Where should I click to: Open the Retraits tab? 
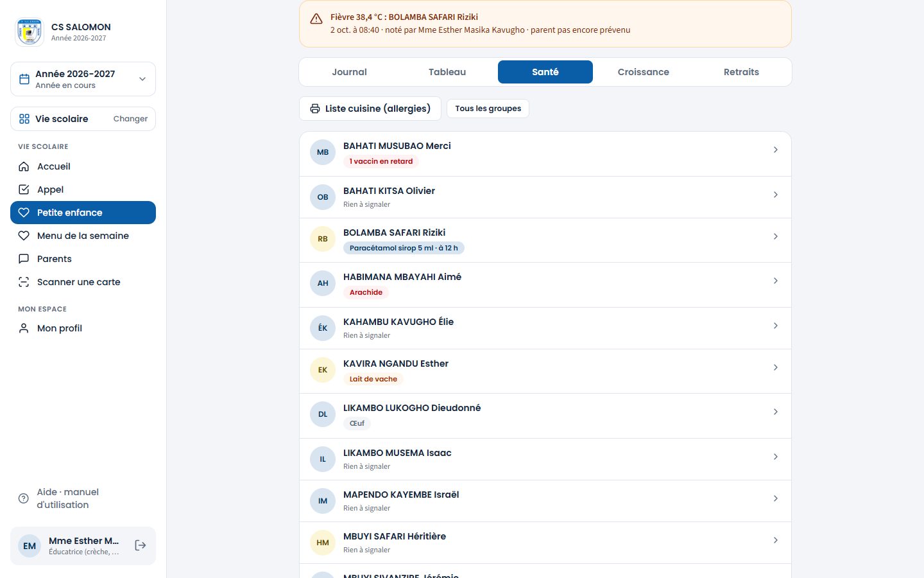coord(741,72)
